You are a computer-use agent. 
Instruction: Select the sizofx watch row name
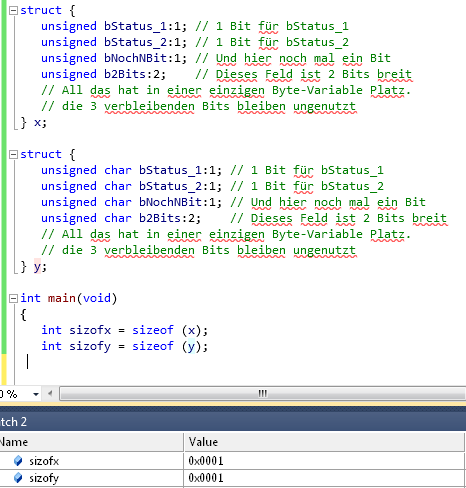pos(44,461)
